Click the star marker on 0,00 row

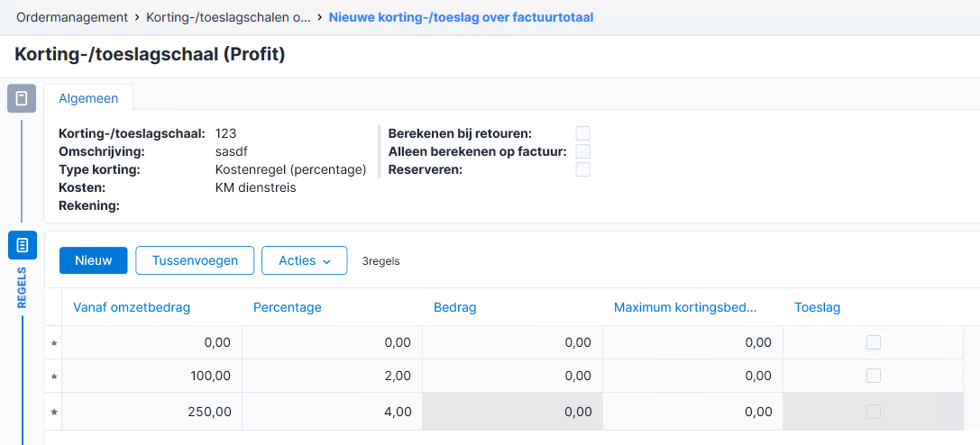coord(54,342)
